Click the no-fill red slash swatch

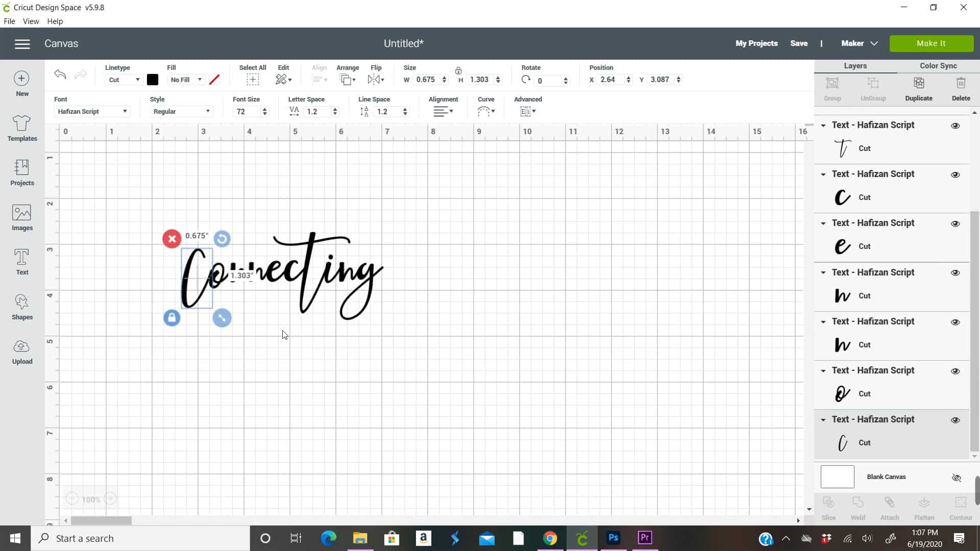[214, 80]
